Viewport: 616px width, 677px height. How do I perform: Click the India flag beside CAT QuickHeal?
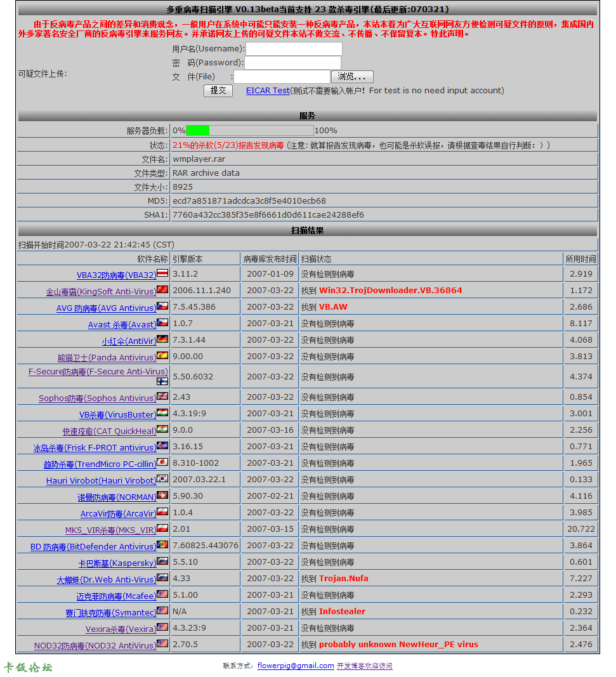(x=162, y=429)
